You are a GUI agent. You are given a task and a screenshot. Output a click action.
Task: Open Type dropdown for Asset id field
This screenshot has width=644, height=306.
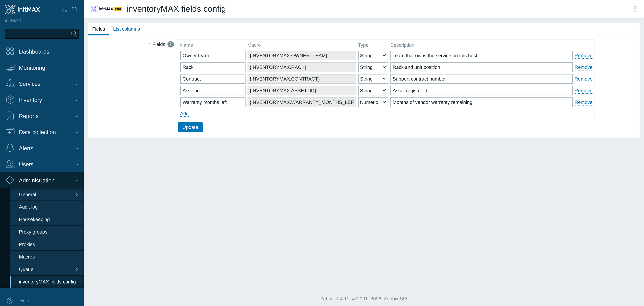pyautogui.click(x=373, y=91)
